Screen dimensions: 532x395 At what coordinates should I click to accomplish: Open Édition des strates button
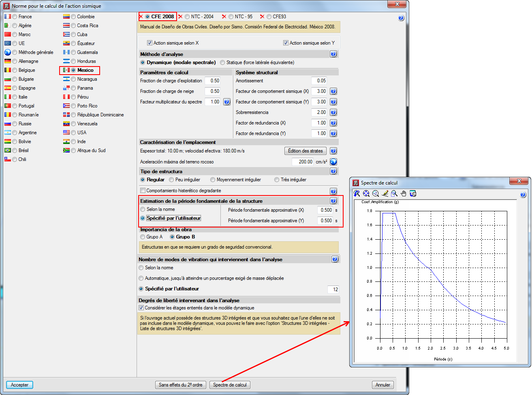tap(306, 151)
